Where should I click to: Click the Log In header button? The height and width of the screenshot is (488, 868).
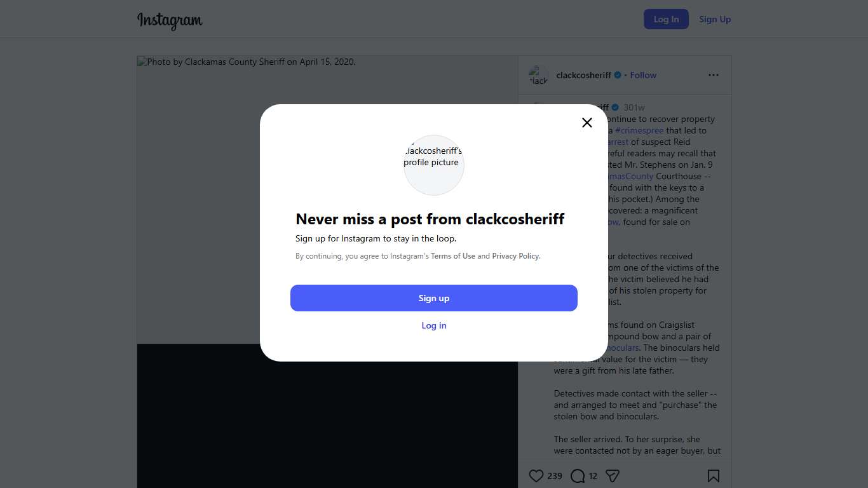tap(666, 19)
